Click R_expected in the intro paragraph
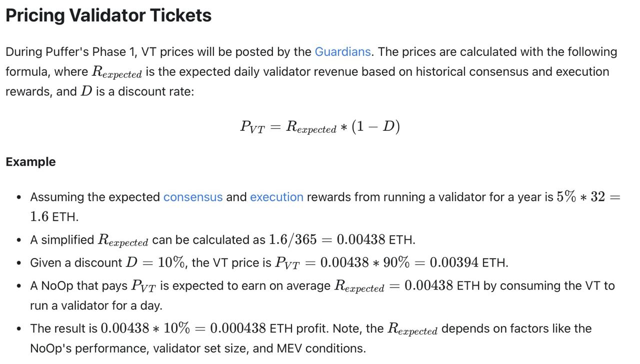Image resolution: width=640 pixels, height=364 pixels. [x=116, y=72]
